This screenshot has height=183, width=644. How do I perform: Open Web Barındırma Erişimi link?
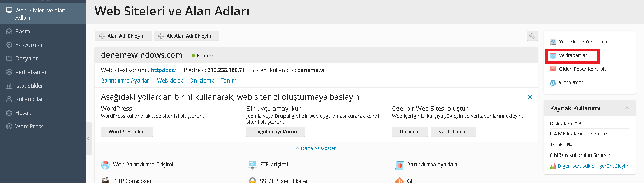pos(143,164)
